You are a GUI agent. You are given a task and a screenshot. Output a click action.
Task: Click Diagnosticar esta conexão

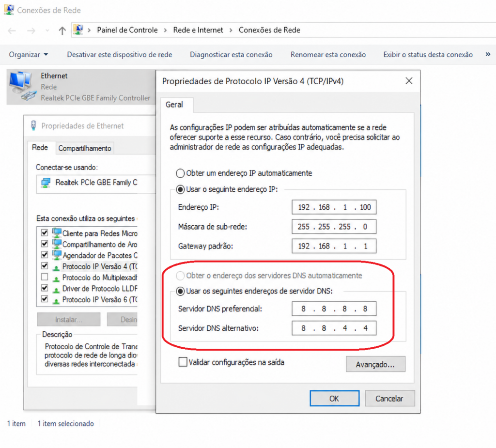(x=231, y=55)
